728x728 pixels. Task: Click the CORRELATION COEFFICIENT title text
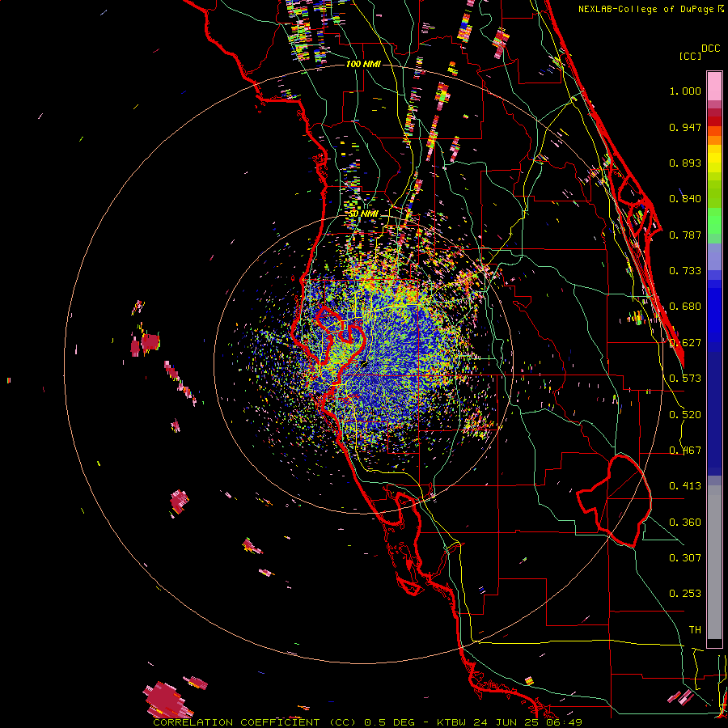pyautogui.click(x=236, y=722)
